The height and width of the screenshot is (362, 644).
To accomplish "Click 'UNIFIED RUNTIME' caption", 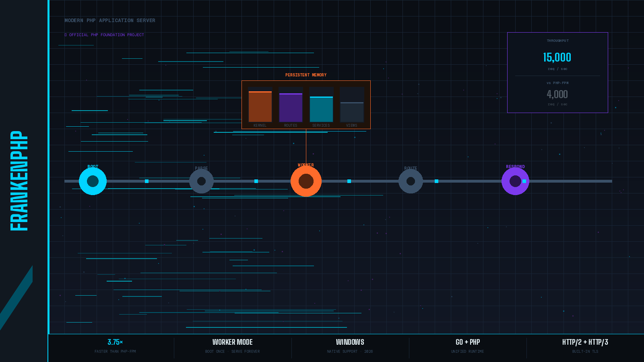I will tap(468, 352).
